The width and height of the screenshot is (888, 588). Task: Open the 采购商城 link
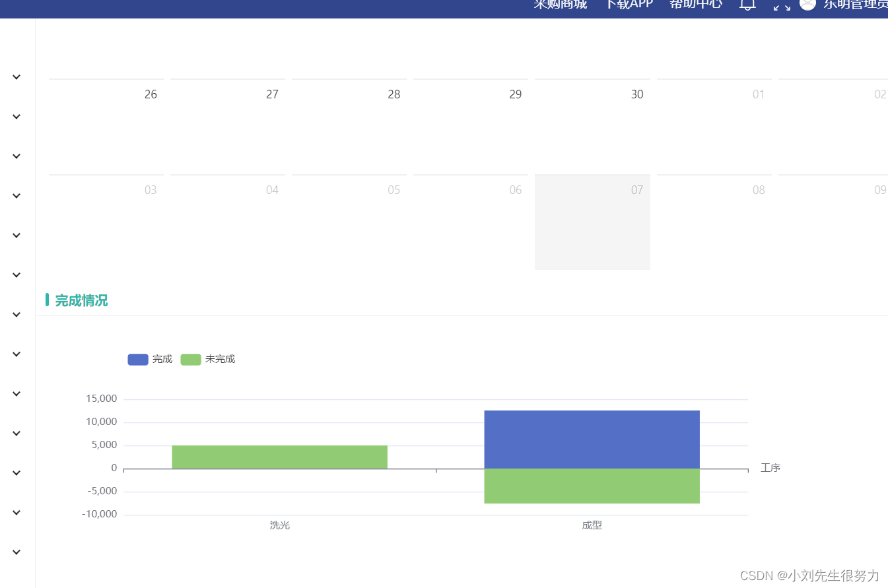[561, 4]
